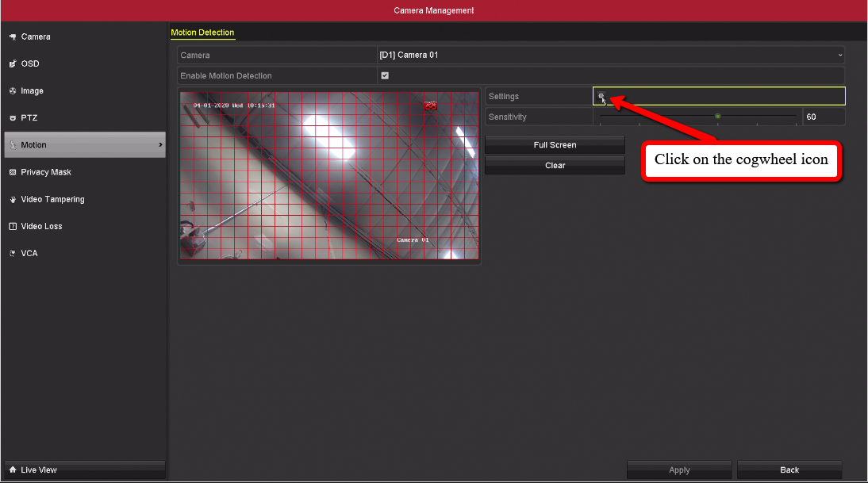
Task: Open the Video Tampering menu item
Action: click(52, 200)
